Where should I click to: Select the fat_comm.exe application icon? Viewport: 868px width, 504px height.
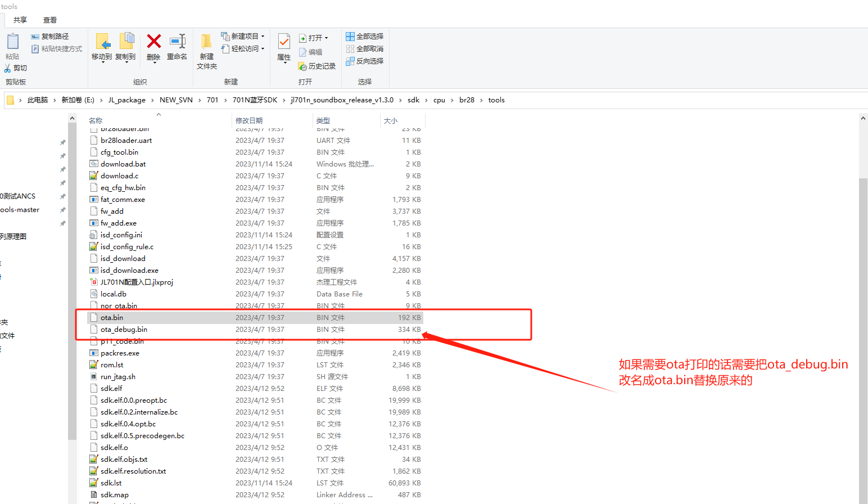point(94,200)
